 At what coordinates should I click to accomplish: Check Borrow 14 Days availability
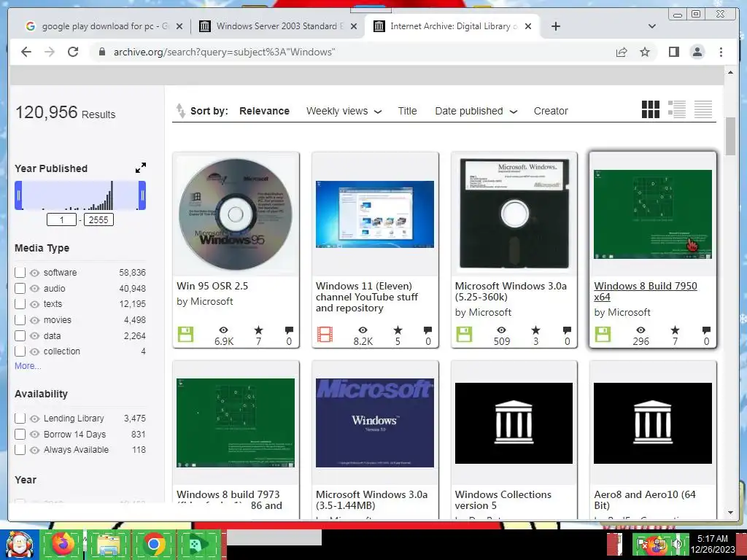click(20, 434)
